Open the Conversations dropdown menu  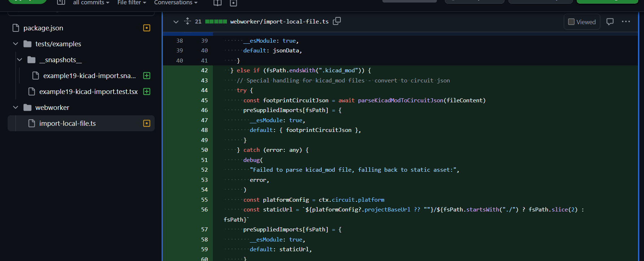click(176, 3)
